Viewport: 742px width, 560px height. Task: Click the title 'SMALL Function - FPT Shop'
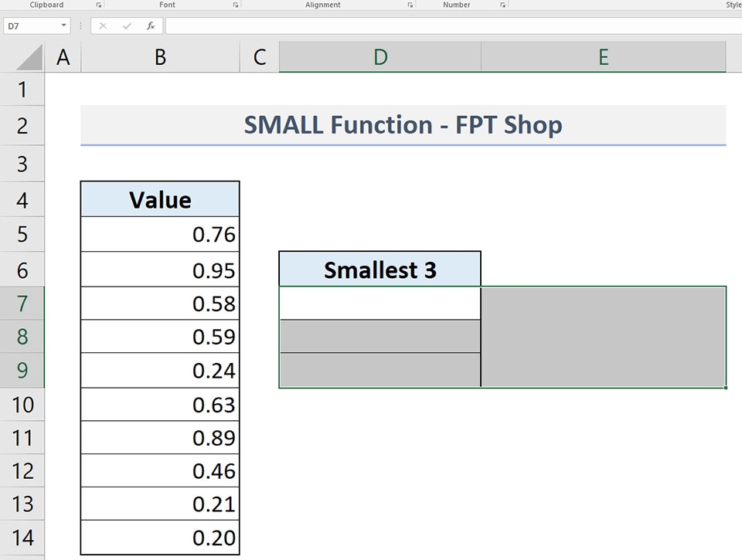click(403, 125)
